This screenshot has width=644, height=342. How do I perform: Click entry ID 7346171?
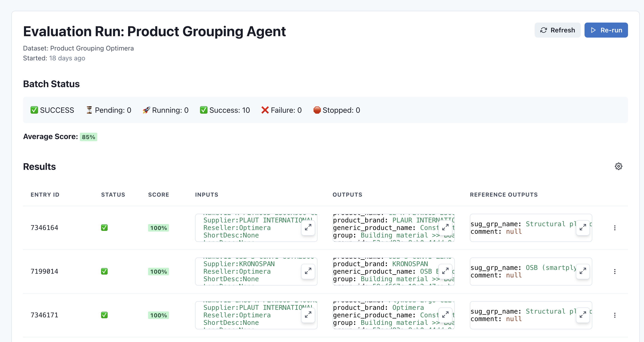[x=44, y=315]
